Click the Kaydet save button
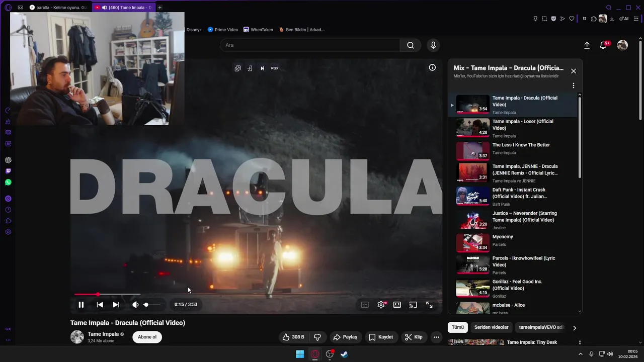The image size is (644, 362). coord(381,337)
